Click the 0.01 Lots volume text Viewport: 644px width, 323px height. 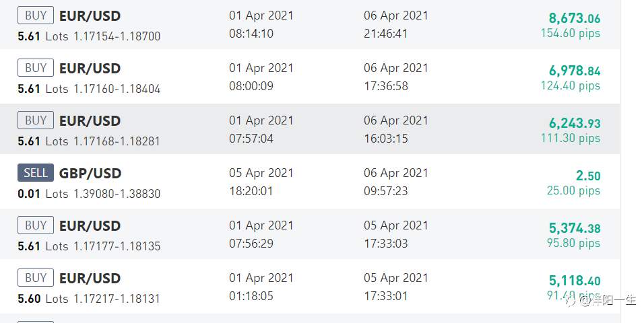42,194
